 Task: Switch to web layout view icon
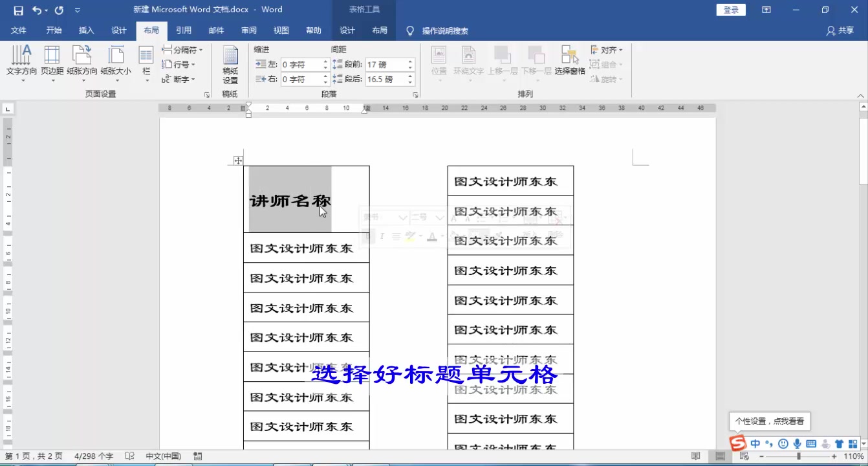point(744,456)
